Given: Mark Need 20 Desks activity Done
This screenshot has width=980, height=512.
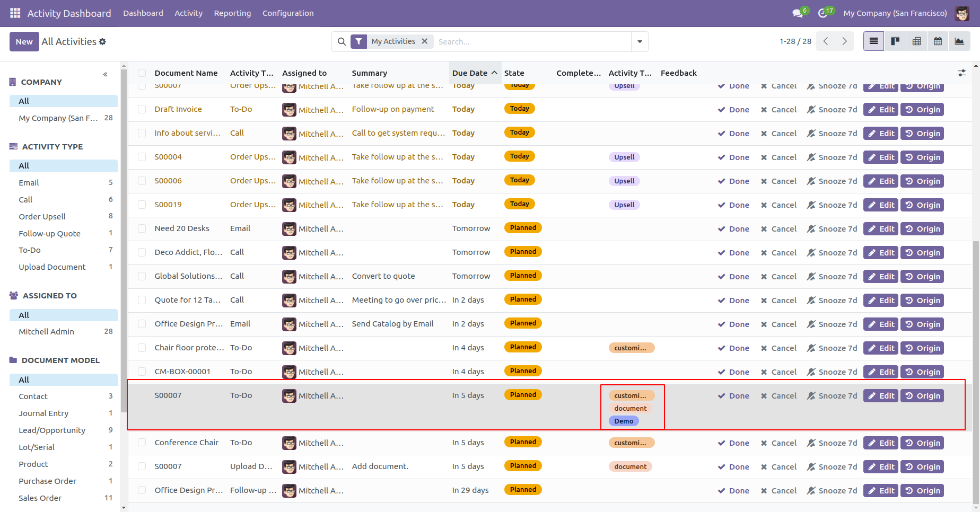Looking at the screenshot, I should point(733,229).
